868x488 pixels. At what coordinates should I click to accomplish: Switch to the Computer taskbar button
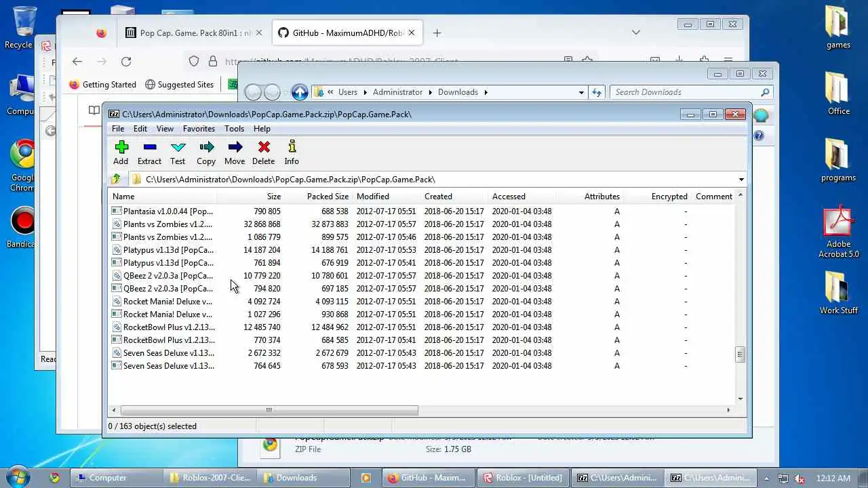click(117, 478)
